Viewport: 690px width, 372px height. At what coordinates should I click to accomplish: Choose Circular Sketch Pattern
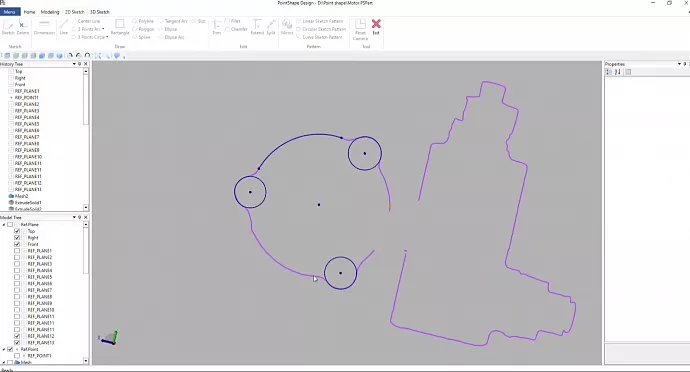pyautogui.click(x=321, y=29)
